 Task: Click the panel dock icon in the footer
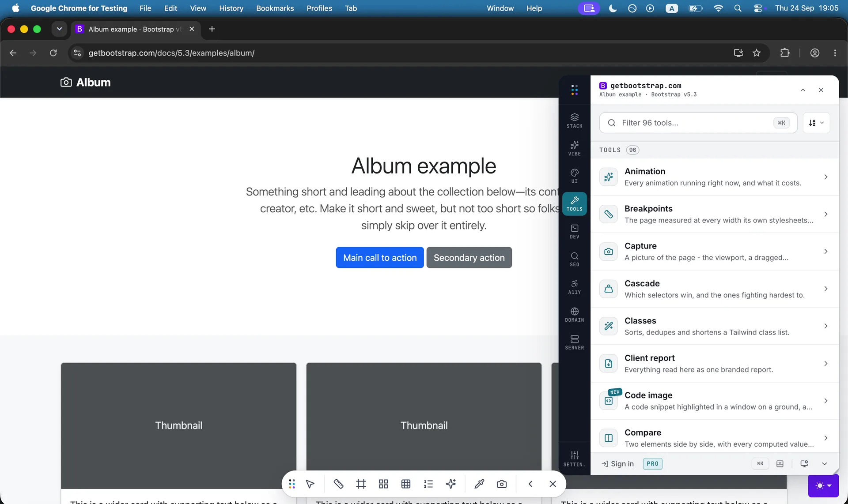[780, 464]
